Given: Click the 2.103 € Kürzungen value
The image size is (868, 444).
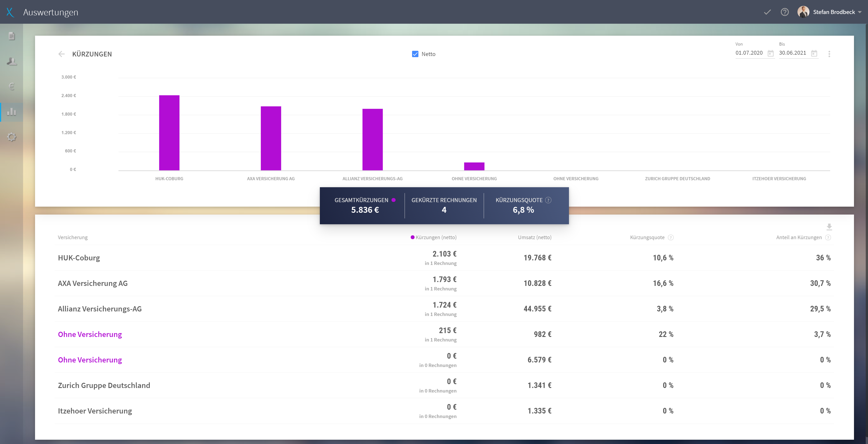Looking at the screenshot, I should (x=444, y=254).
